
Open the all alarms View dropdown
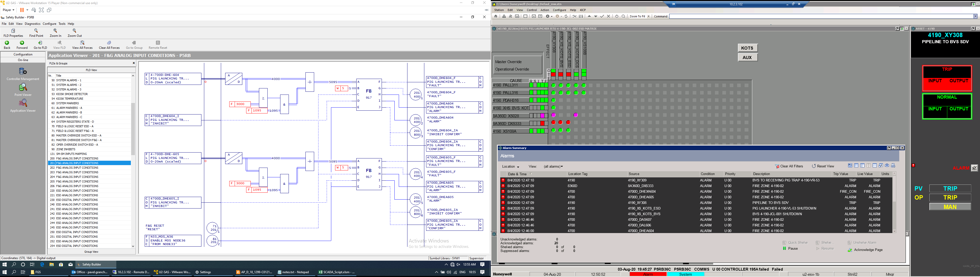point(553,167)
